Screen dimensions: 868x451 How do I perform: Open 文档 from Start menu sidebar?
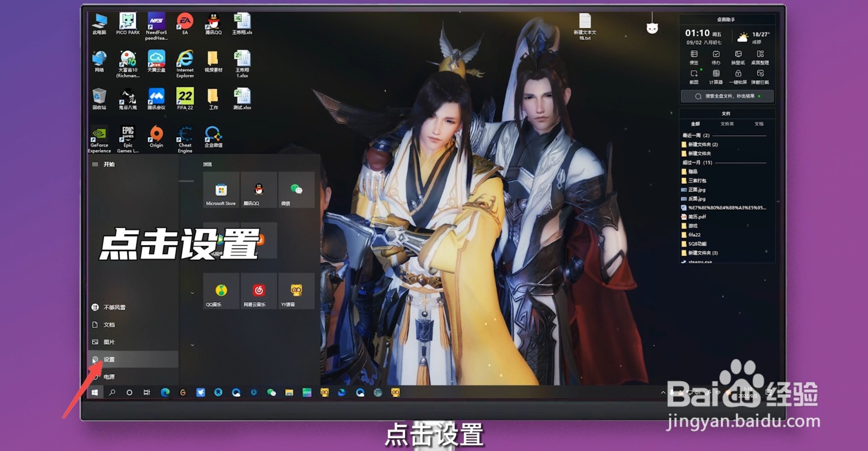(x=133, y=324)
